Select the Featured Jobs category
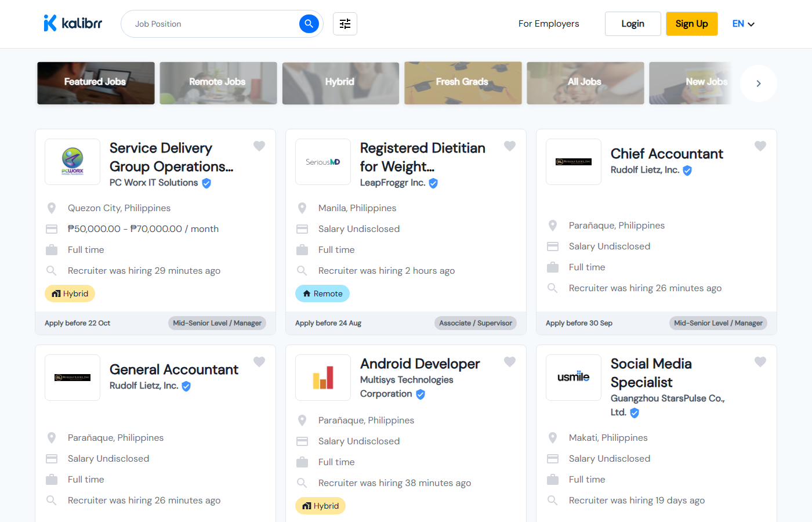This screenshot has height=522, width=812. point(96,83)
